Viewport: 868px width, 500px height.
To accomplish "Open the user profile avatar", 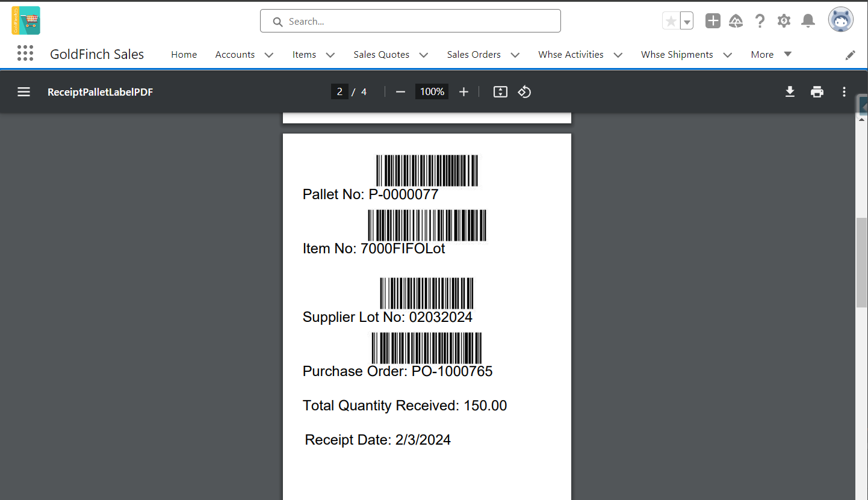I will pyautogui.click(x=840, y=20).
